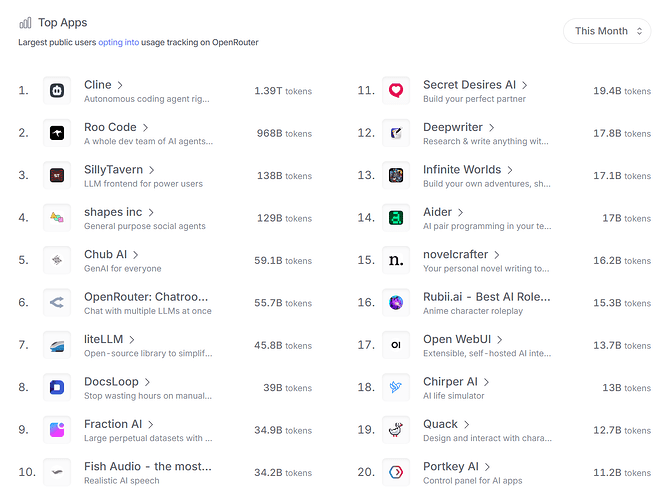Click 'Anime character roleplay' description
The image size is (672, 500).
(x=473, y=311)
